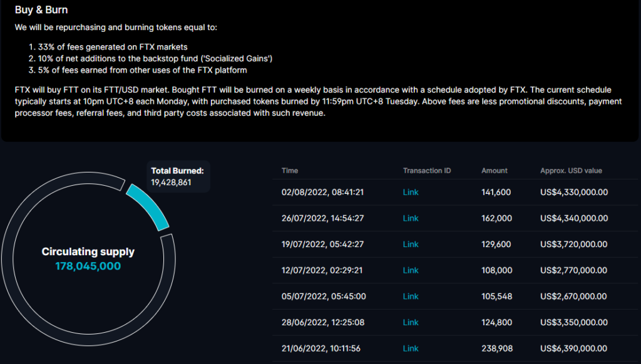
Task: Click the Time column header
Action: click(x=289, y=171)
